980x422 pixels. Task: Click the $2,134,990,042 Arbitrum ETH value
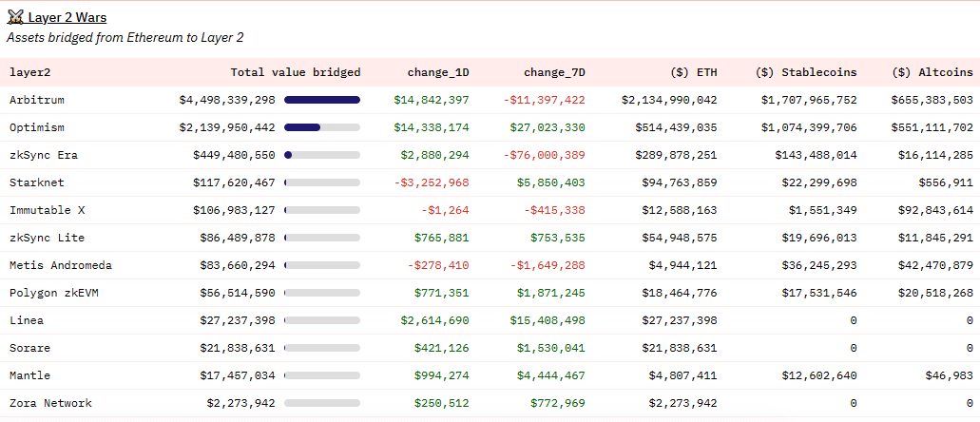tap(669, 100)
